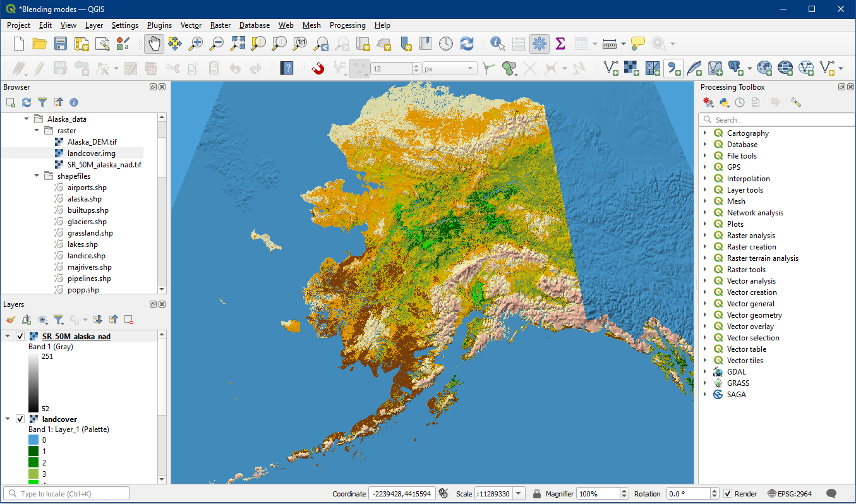Screen dimensions: 856x504
Task: Activate the Identify Features tool
Action: point(497,44)
